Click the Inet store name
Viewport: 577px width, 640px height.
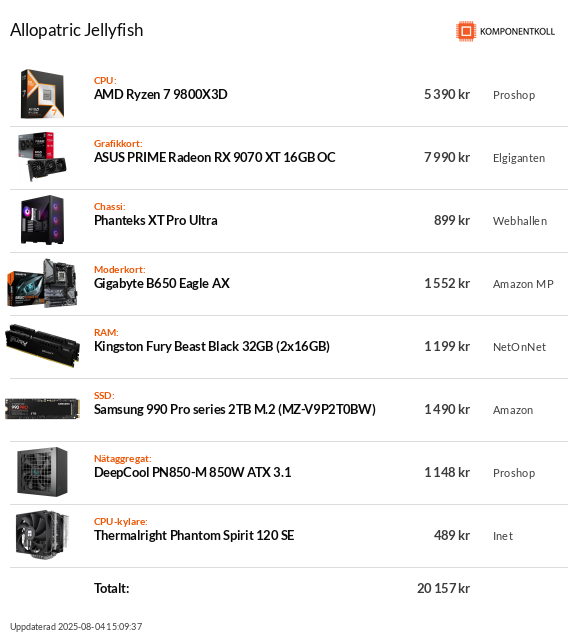point(503,536)
